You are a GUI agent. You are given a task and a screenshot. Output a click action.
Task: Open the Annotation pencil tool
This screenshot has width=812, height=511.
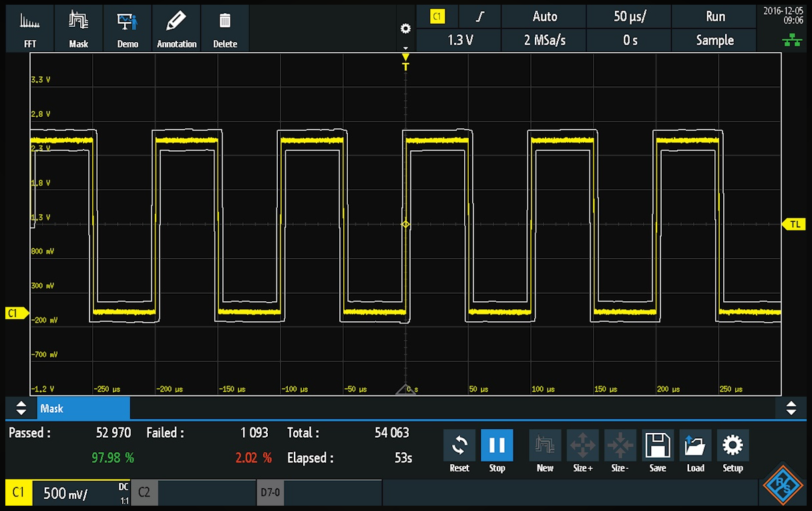176,29
